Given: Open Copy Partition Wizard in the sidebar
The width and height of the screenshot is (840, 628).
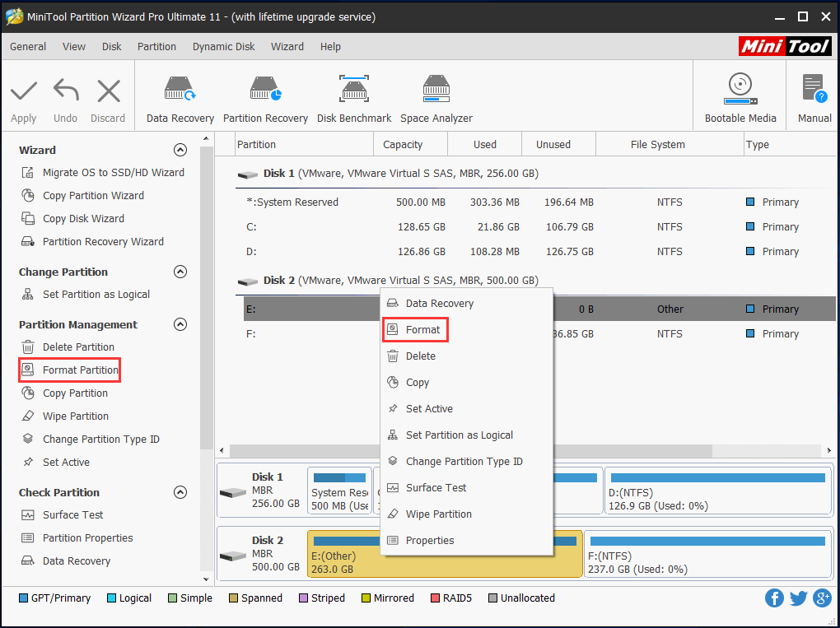Looking at the screenshot, I should pyautogui.click(x=82, y=195).
